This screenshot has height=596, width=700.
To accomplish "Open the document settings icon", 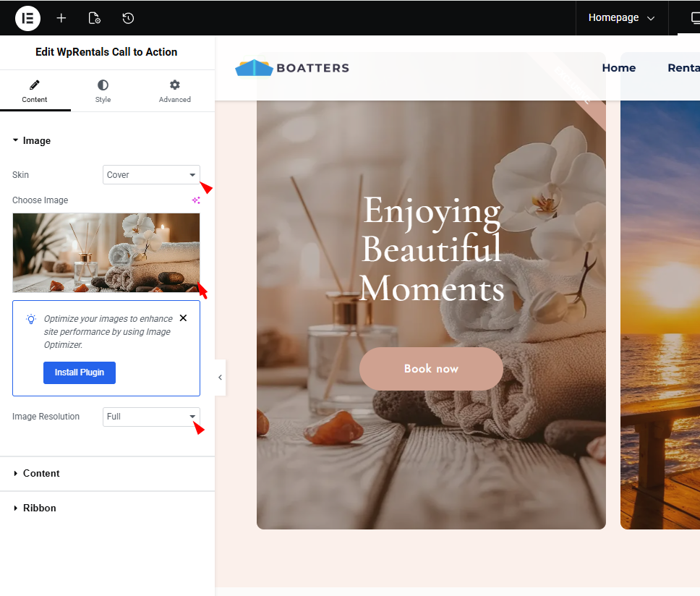I will click(x=94, y=18).
